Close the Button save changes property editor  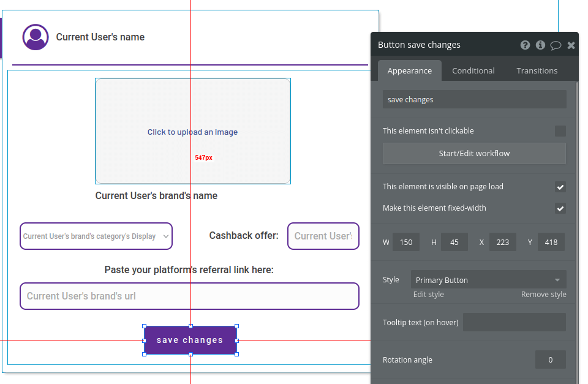571,45
